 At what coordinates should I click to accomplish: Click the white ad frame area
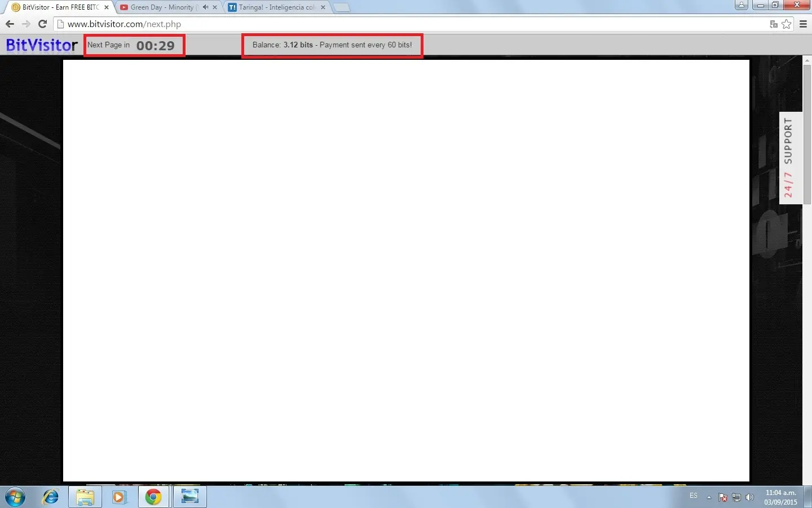406,270
